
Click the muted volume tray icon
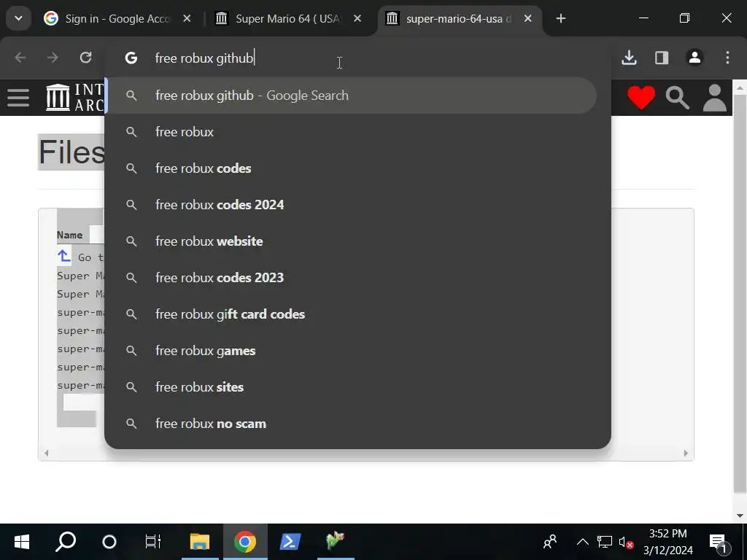(x=626, y=542)
